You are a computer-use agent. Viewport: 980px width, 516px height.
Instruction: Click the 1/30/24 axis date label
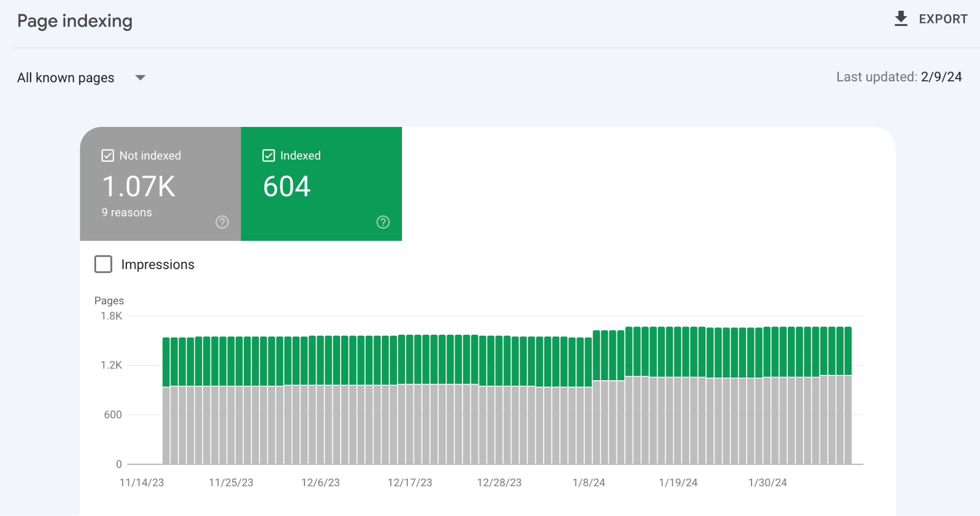point(767,482)
